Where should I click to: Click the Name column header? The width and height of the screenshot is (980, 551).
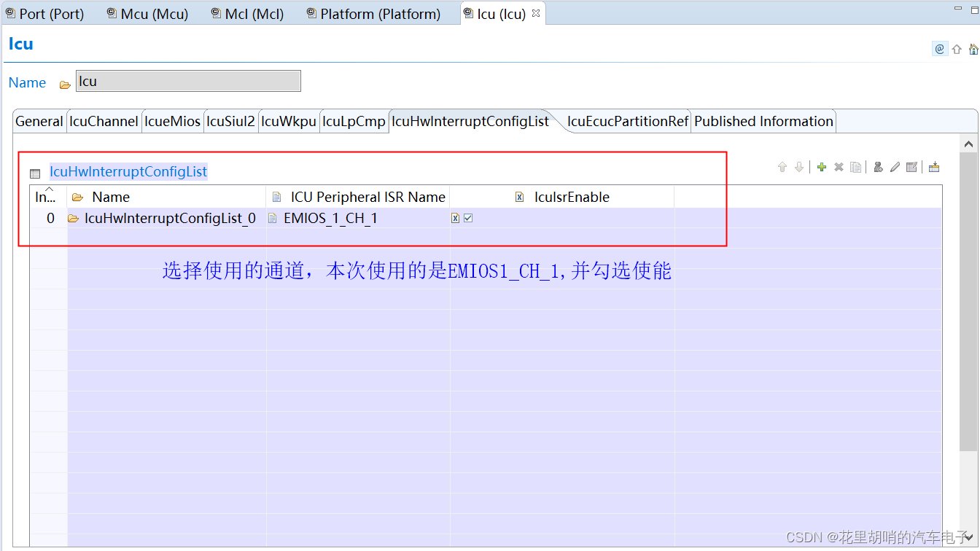pos(167,197)
